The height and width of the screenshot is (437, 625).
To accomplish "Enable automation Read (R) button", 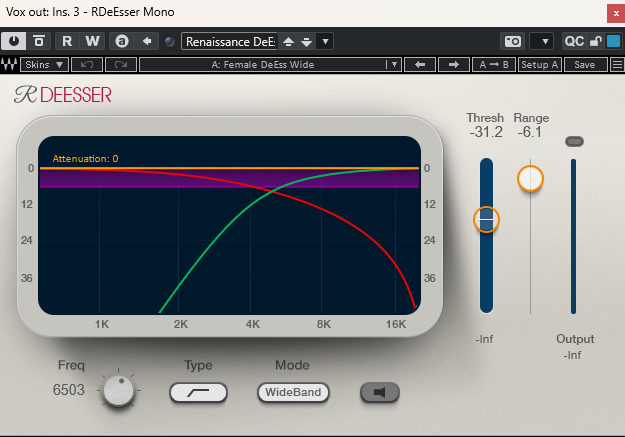I will (x=67, y=41).
